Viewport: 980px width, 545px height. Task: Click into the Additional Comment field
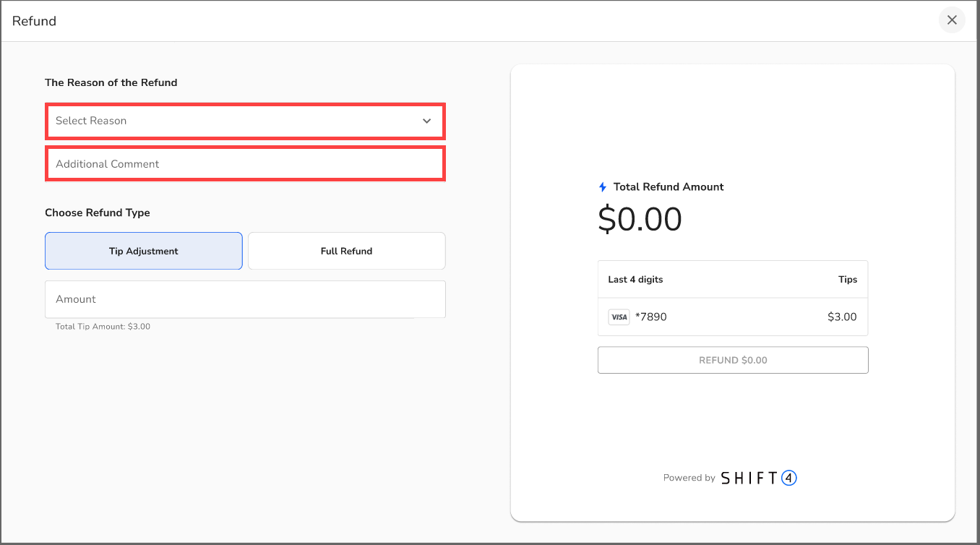pyautogui.click(x=244, y=164)
